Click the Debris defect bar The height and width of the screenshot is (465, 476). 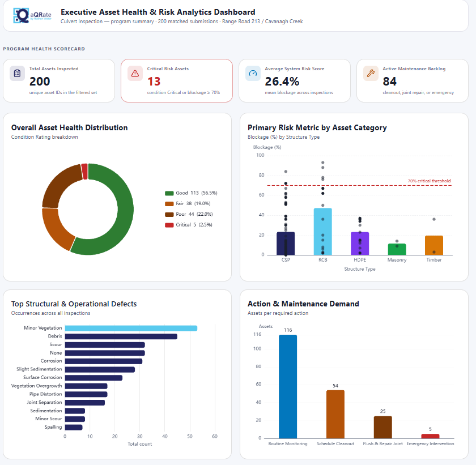pyautogui.click(x=121, y=336)
